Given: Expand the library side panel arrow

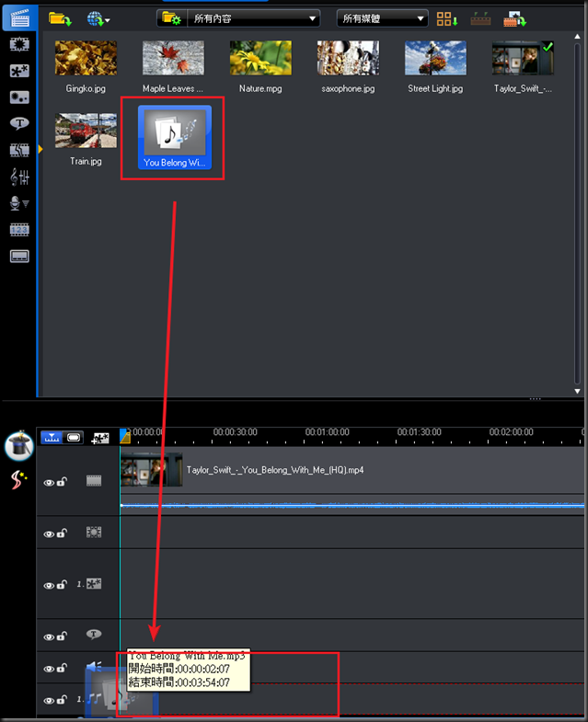Looking at the screenshot, I should pos(40,149).
